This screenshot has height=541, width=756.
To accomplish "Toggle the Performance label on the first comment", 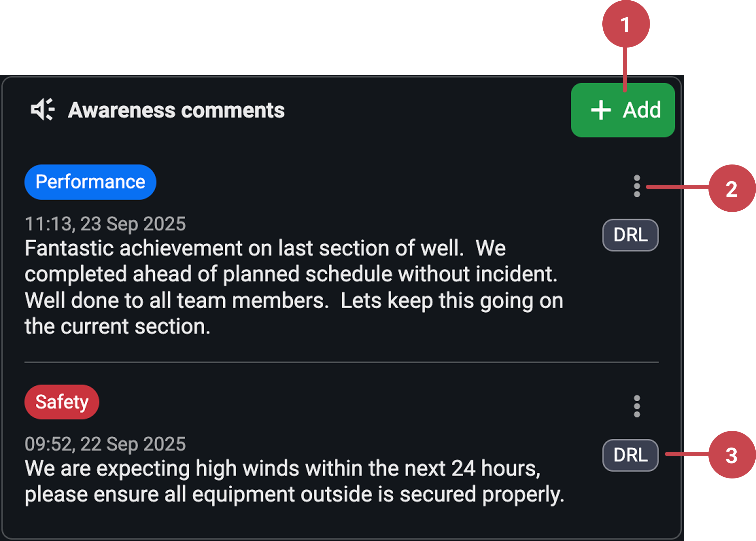I will pos(90,182).
